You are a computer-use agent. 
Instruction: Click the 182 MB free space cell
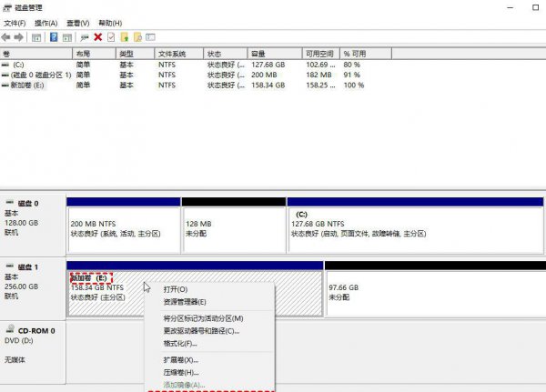[x=318, y=75]
